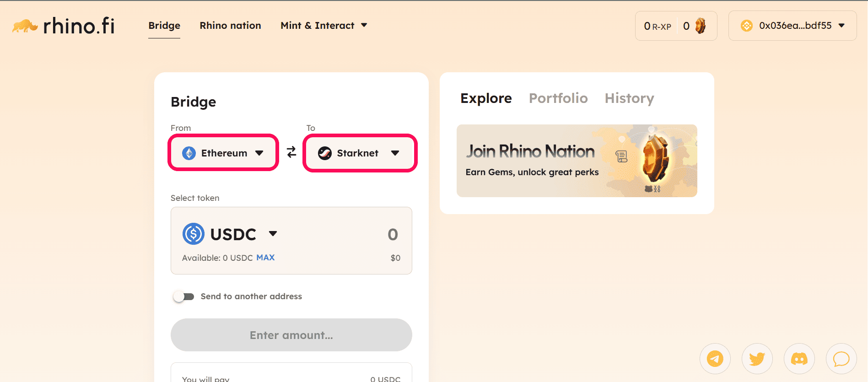This screenshot has height=382, width=868.
Task: Open the Telegram link icon
Action: click(x=715, y=359)
